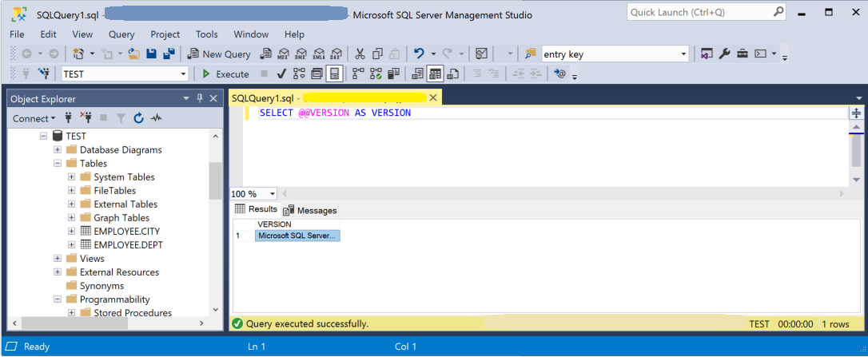Toggle auto-hide pin on Object Explorer

coord(199,98)
